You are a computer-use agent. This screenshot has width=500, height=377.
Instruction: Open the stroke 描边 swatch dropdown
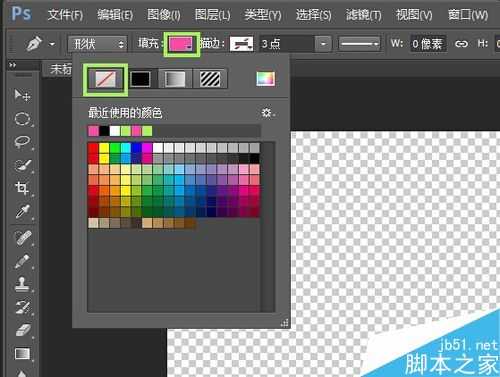242,44
